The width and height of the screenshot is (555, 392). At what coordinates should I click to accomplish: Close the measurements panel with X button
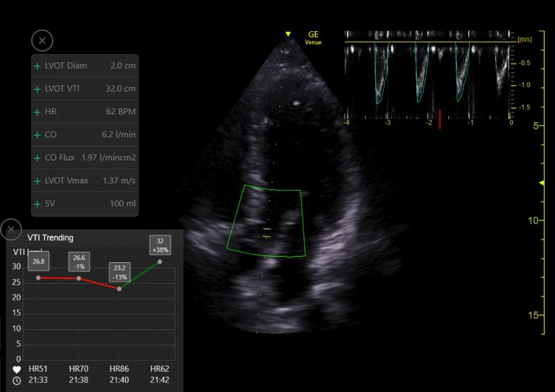click(42, 40)
